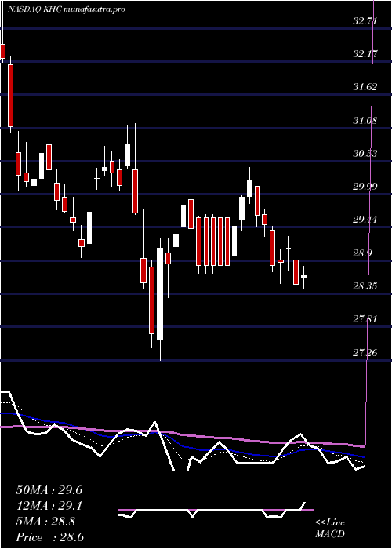The height and width of the screenshot is (549, 392).
Task: Click the 32.17 price axis label
Action: coord(365,54)
